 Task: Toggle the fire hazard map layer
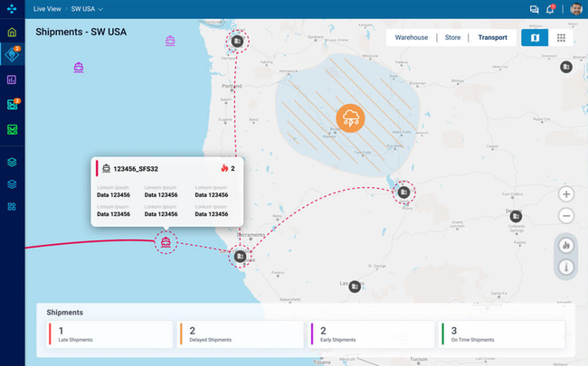(x=566, y=245)
